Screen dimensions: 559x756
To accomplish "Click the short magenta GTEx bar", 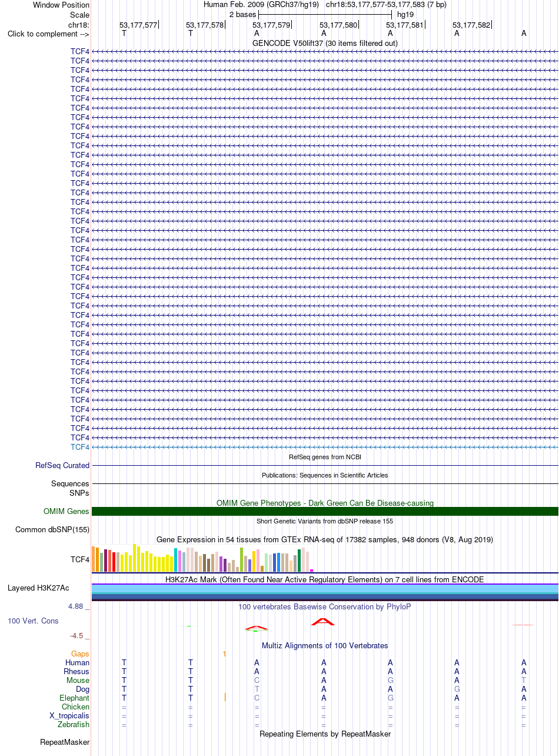I will point(311,570).
